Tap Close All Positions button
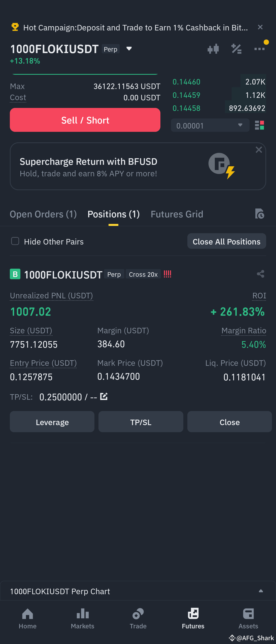Viewport: 276px width, 644px height. pyautogui.click(x=227, y=241)
